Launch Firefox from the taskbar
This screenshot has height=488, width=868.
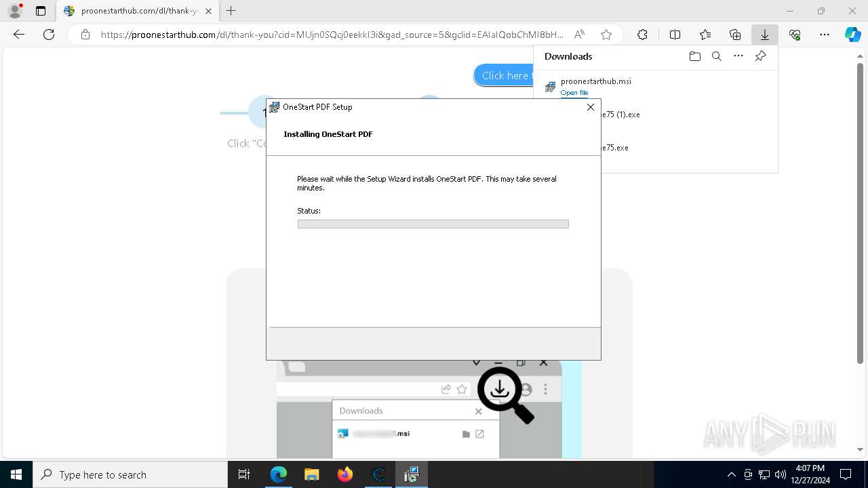pyautogui.click(x=345, y=474)
